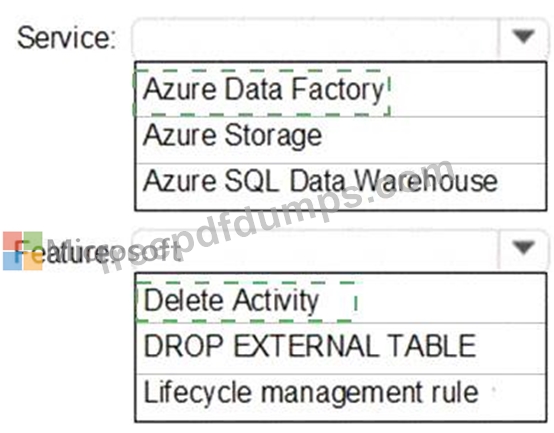Click the green dashed box around Azure Data Factory
The height and width of the screenshot is (433, 554).
(x=262, y=93)
